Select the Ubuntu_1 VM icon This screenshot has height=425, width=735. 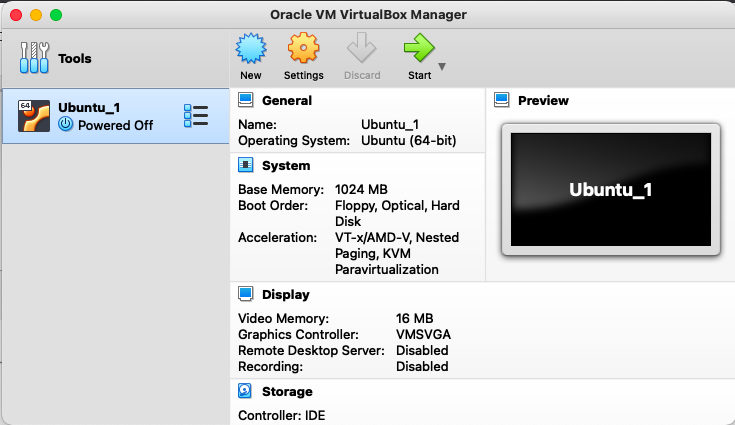click(x=34, y=116)
